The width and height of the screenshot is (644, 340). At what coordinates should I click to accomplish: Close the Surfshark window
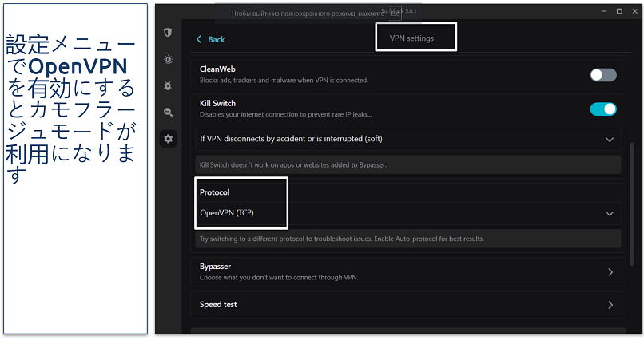(634, 11)
